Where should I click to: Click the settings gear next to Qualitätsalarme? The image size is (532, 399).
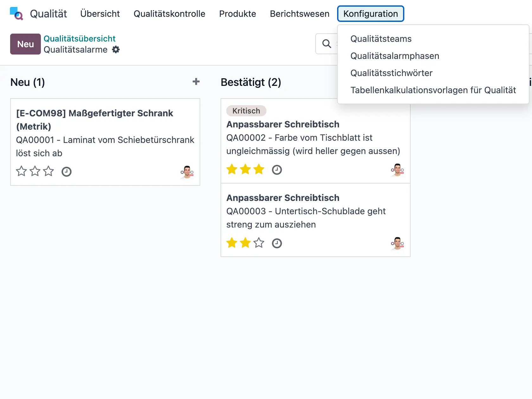(x=115, y=49)
